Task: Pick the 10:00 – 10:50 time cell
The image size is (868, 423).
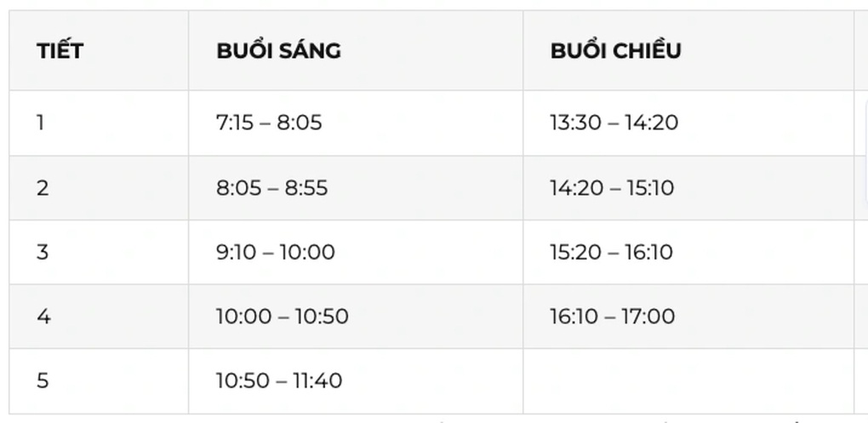Action: tap(282, 317)
